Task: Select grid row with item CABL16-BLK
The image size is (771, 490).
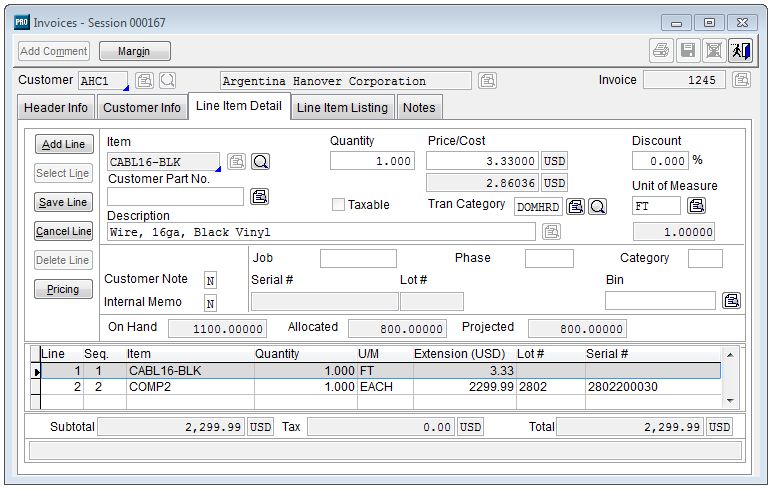Action: (380, 371)
